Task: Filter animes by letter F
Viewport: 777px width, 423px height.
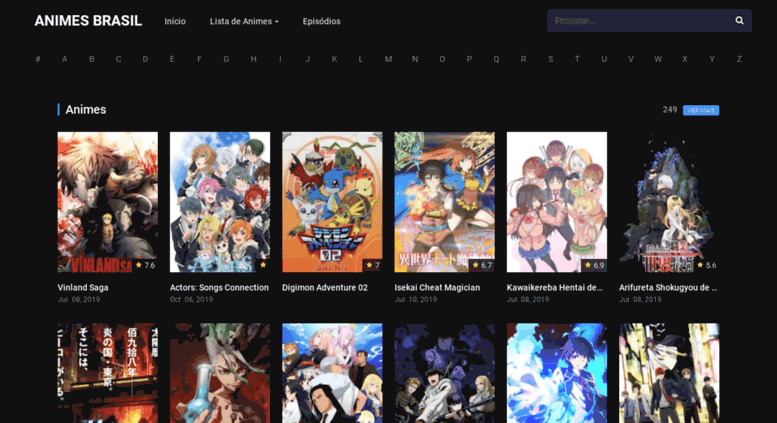Action: (199, 59)
